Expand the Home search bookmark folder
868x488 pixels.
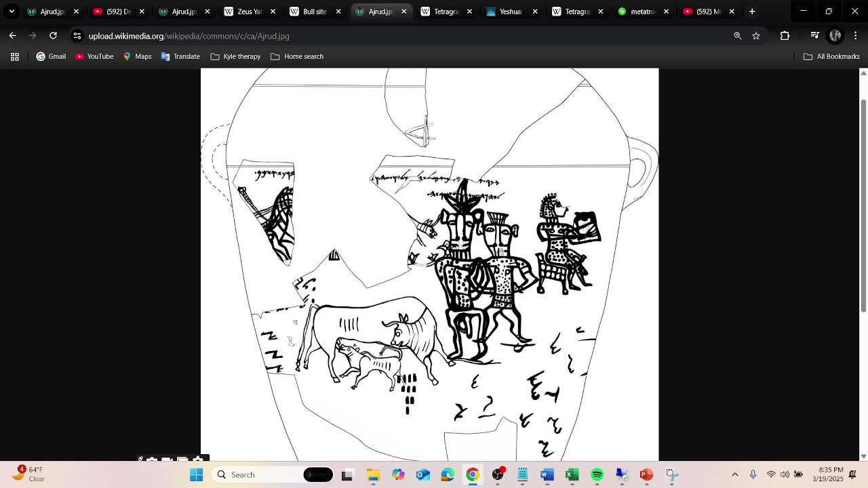click(x=296, y=57)
